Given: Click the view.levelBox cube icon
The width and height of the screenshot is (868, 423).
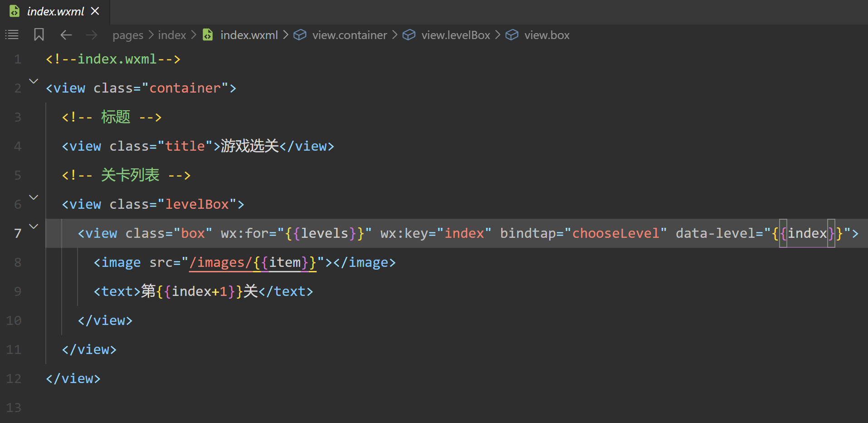Looking at the screenshot, I should pos(409,35).
